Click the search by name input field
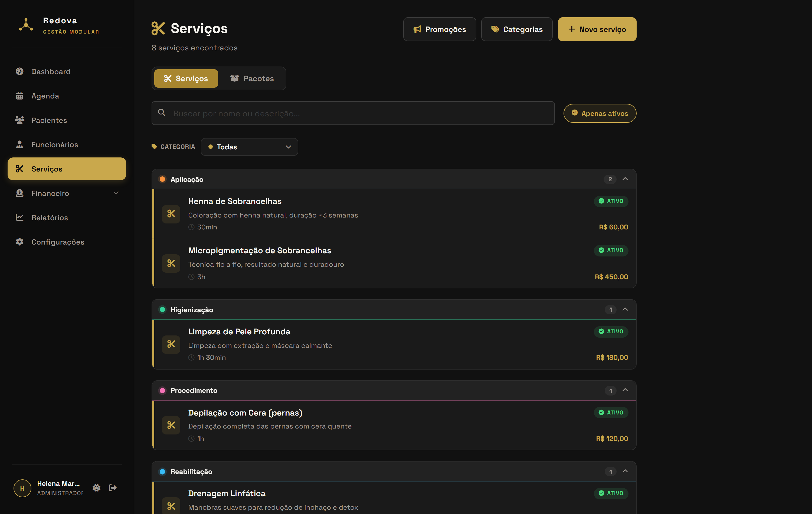The width and height of the screenshot is (812, 514). [x=353, y=113]
